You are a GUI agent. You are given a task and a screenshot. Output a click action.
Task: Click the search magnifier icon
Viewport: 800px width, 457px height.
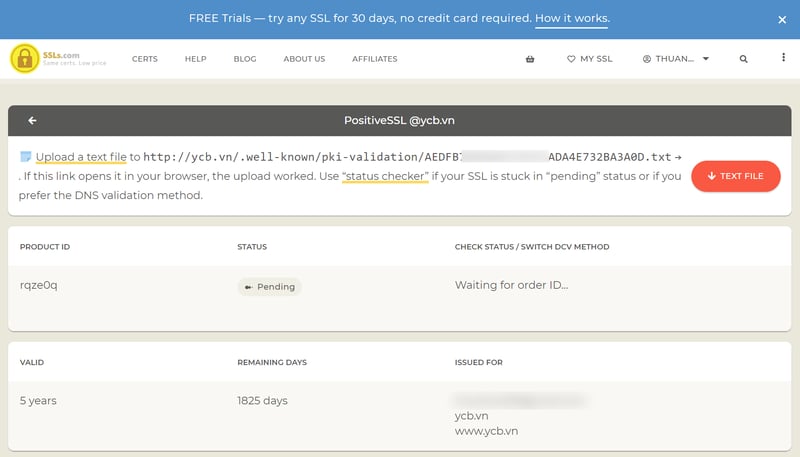[x=743, y=59]
